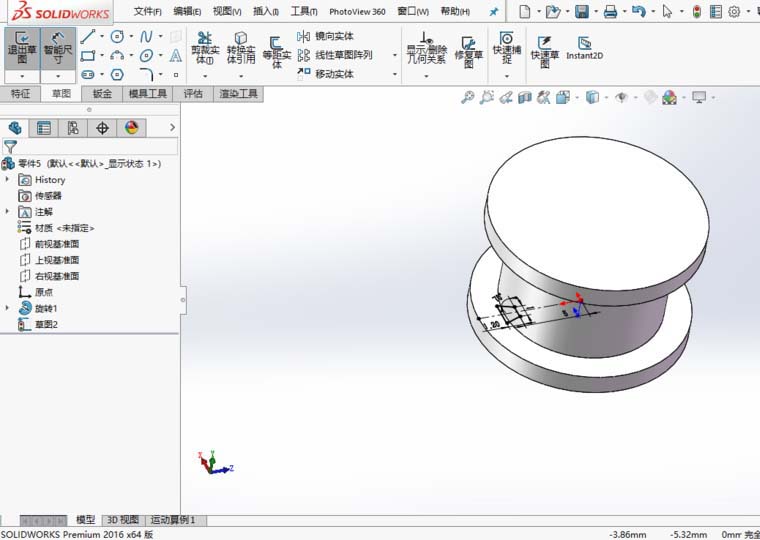The width and height of the screenshot is (760, 540).
Task: Select the Straight Slot tool
Action: [x=88, y=75]
